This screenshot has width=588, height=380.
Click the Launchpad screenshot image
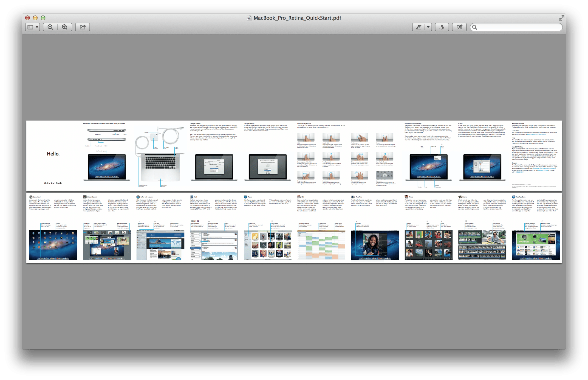point(53,245)
